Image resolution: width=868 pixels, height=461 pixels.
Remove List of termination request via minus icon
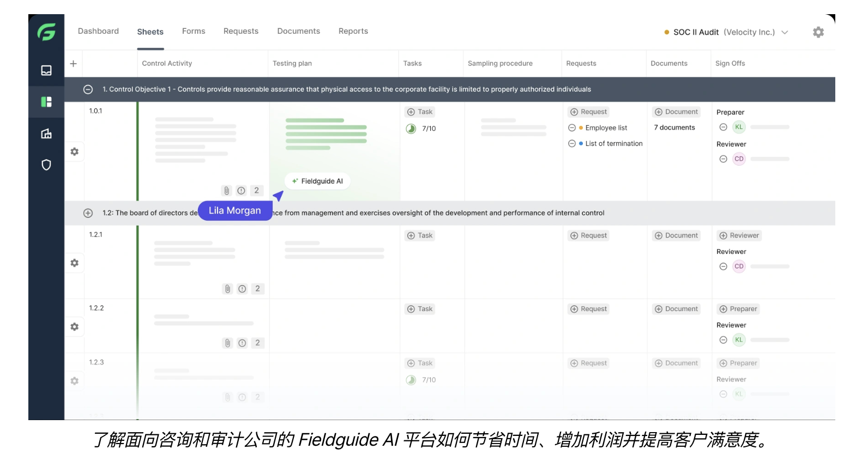tap(572, 143)
